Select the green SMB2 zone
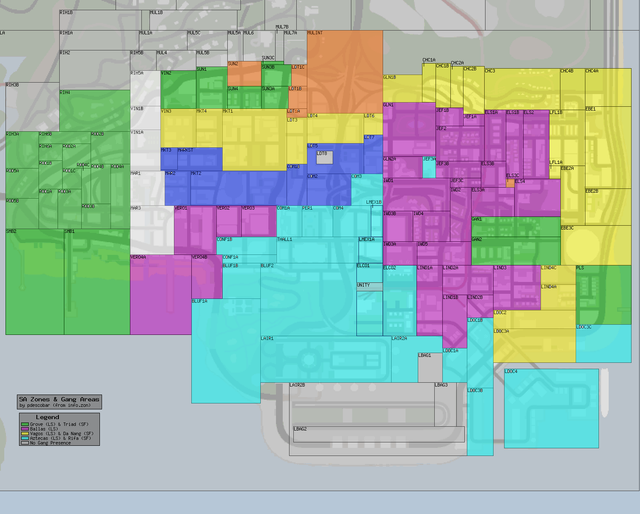 click(35, 282)
